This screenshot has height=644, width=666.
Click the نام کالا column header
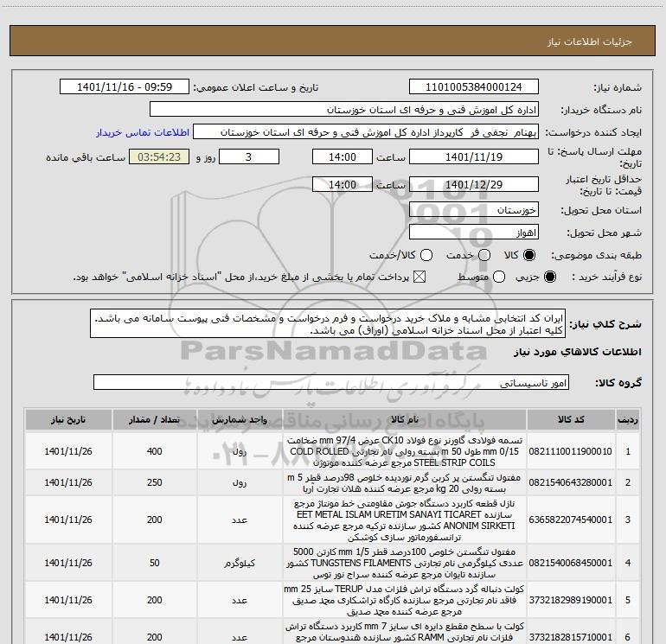[405, 419]
